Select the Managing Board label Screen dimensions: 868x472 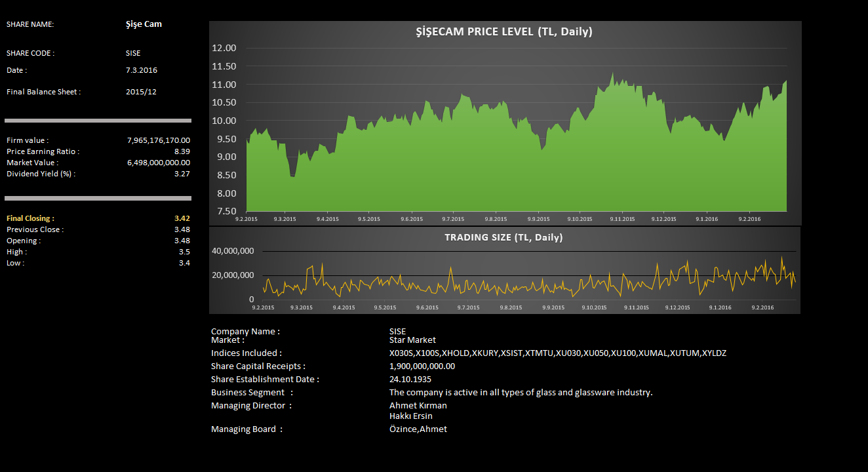pyautogui.click(x=247, y=429)
